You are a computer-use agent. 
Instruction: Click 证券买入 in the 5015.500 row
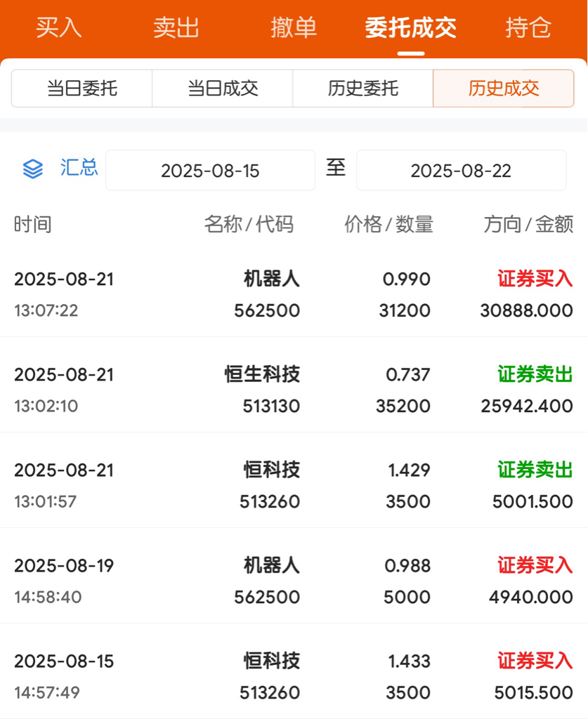tap(535, 661)
